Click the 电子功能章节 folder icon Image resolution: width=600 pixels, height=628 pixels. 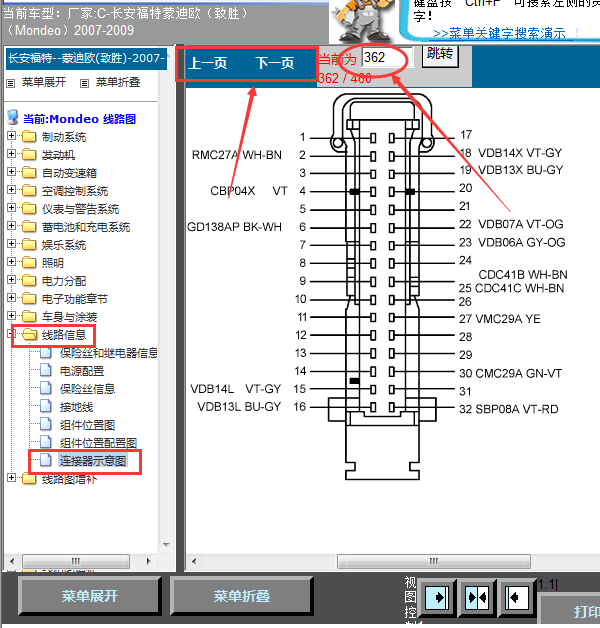coord(29,299)
